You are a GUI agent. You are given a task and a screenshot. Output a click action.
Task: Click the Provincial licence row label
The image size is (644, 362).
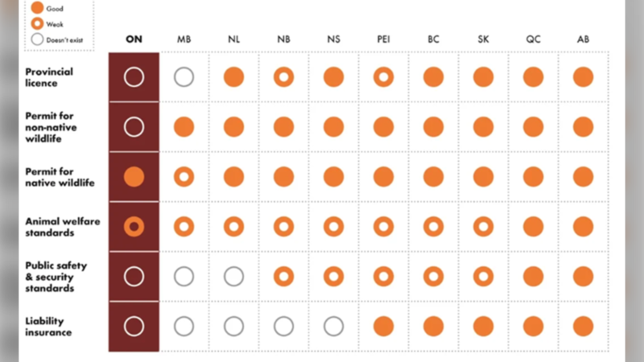[48, 77]
